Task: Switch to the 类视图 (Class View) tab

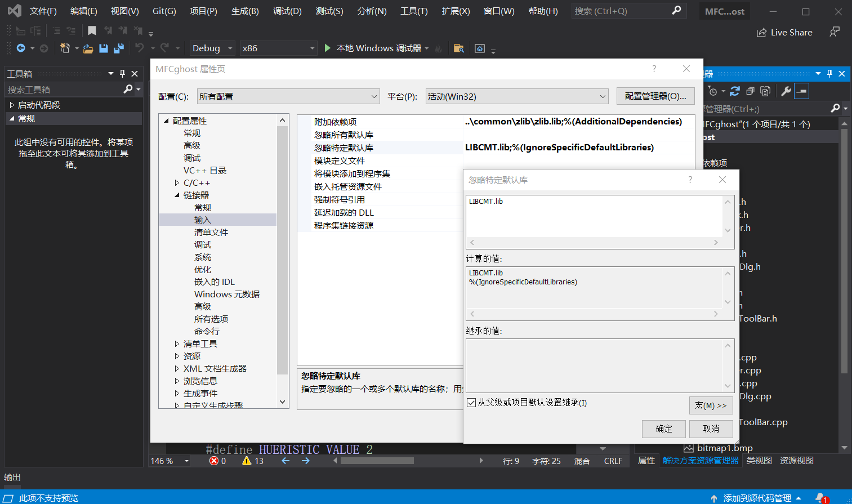Action: [759, 461]
